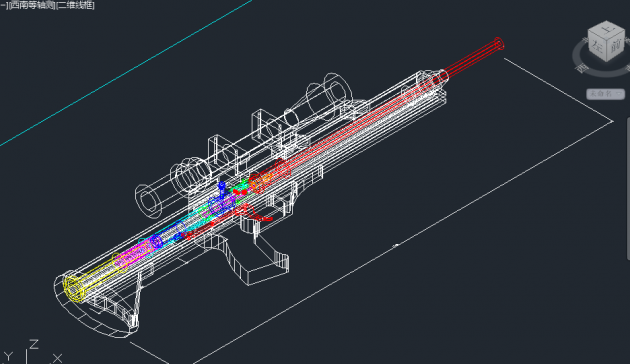Select the 西 compass direction on ViewCube ring
This screenshot has width=630, height=364.
[x=581, y=68]
